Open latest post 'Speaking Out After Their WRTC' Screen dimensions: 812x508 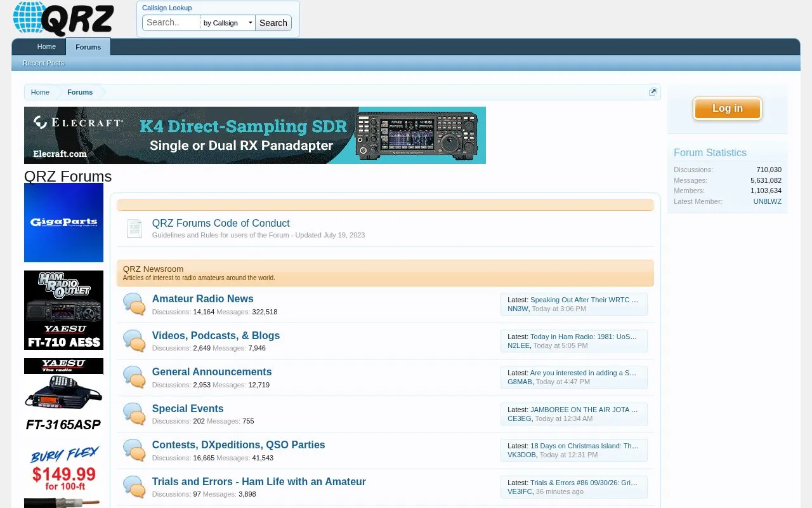pyautogui.click(x=584, y=300)
